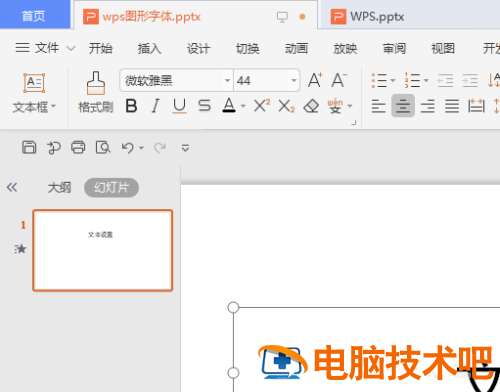Toggle strikethrough formatting

click(x=204, y=106)
